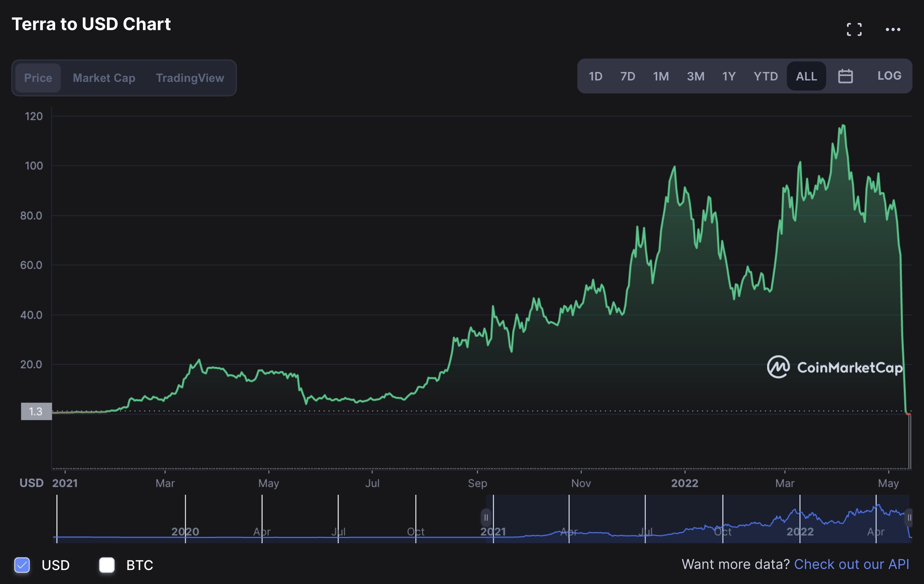Open the three-dot more options menu

pos(892,29)
